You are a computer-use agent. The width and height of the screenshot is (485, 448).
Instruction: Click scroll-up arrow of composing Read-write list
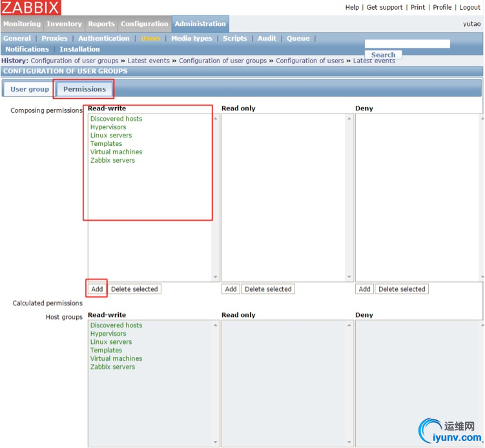coord(216,118)
